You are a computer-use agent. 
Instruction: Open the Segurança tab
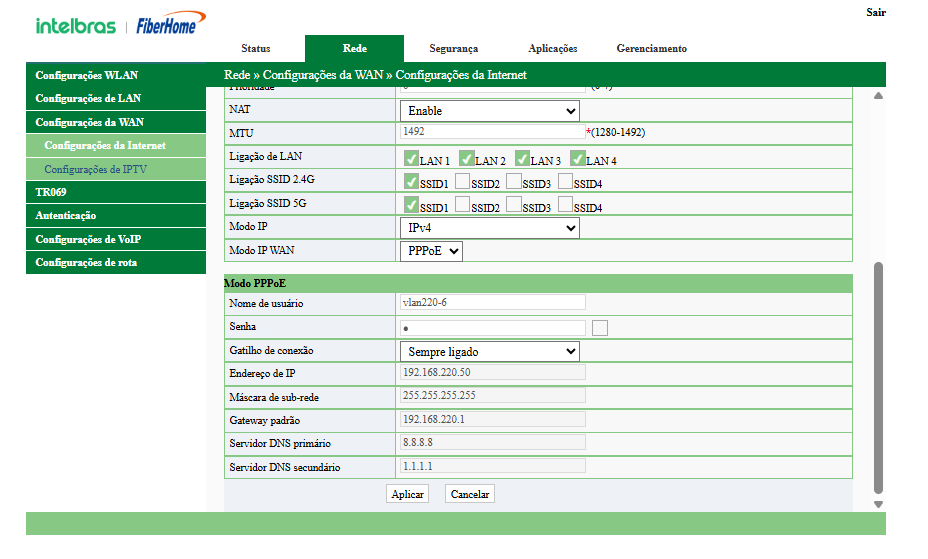pos(453,48)
